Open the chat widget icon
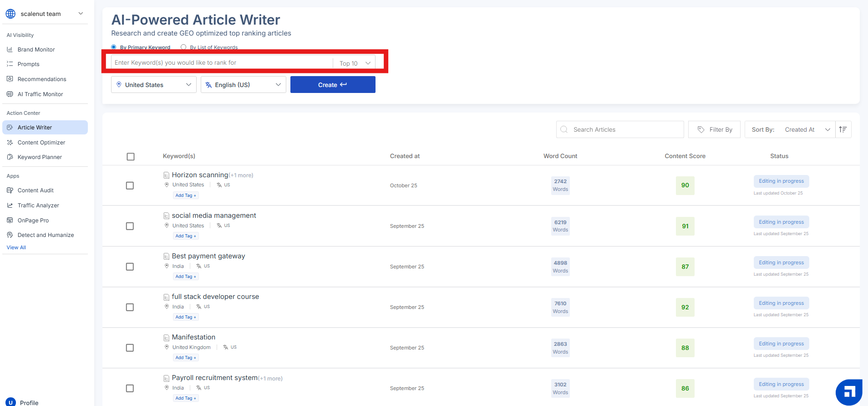 (x=849, y=392)
